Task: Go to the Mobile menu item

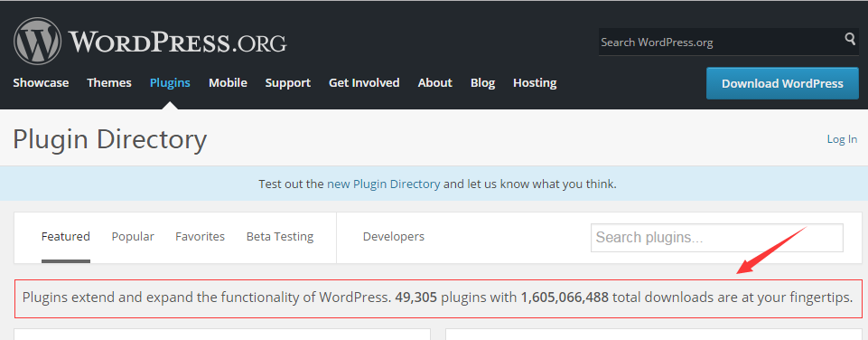Action: tap(228, 82)
